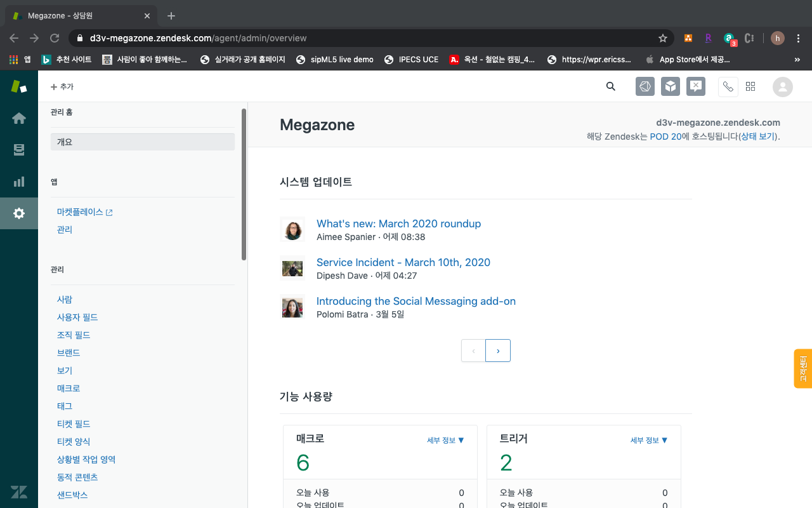Click the Zendesk logo at sidebar top
Viewport: 812px width, 508px height.
click(x=19, y=86)
